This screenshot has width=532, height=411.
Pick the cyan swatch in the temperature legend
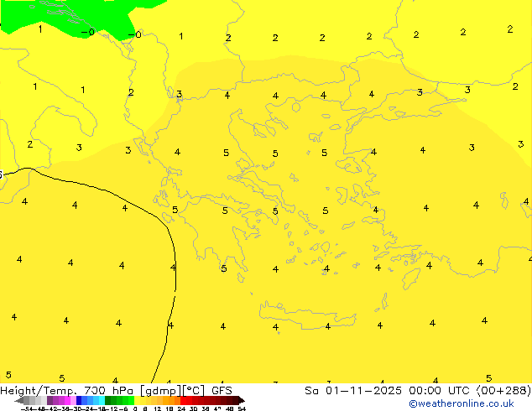click(102, 400)
